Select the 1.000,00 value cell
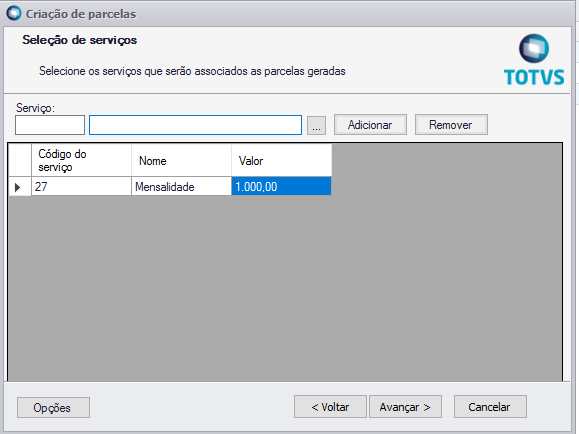579x434 pixels. coord(281,187)
